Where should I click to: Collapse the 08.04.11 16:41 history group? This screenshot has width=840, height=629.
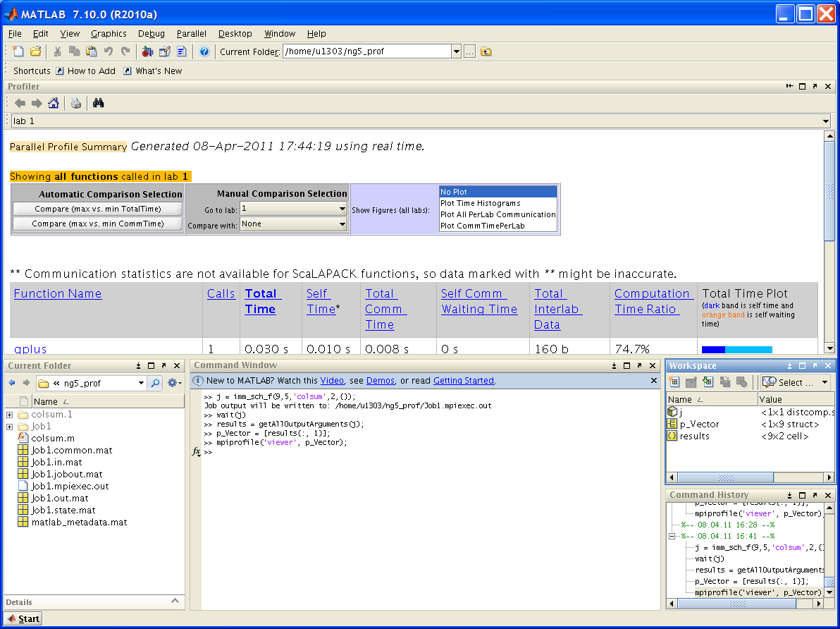pos(672,536)
